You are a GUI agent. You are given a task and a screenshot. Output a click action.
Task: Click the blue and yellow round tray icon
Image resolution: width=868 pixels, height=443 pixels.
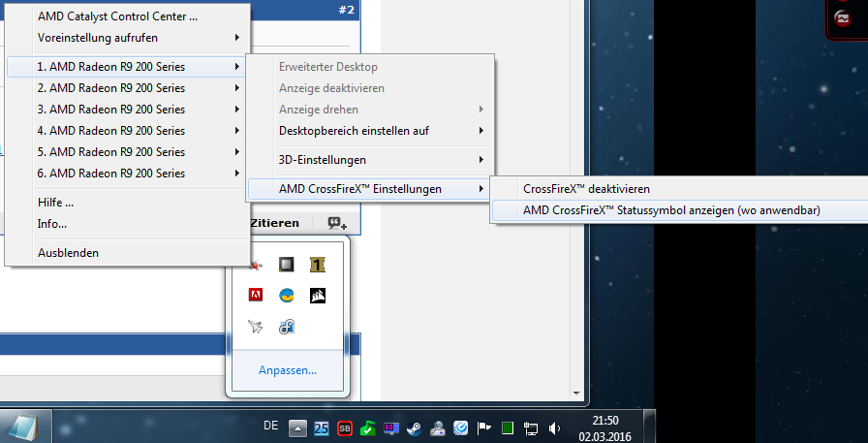[286, 295]
